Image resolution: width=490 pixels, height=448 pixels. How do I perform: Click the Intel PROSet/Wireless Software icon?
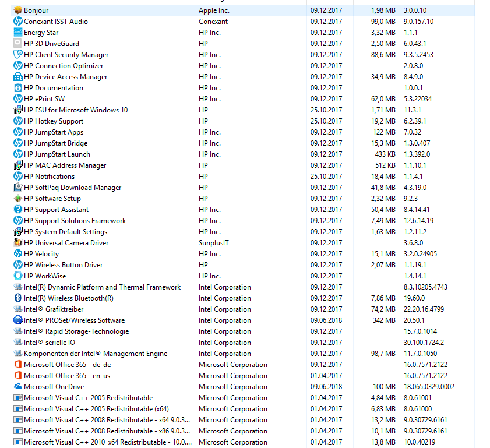18,320
